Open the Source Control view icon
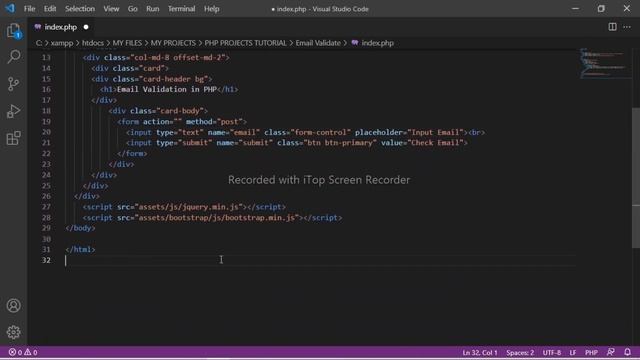 (x=13, y=84)
